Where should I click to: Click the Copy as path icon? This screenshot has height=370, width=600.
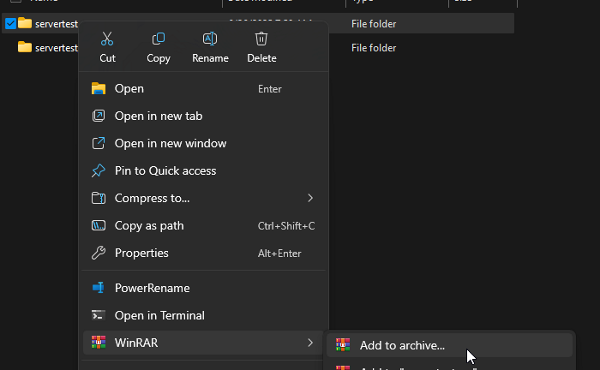click(x=98, y=225)
